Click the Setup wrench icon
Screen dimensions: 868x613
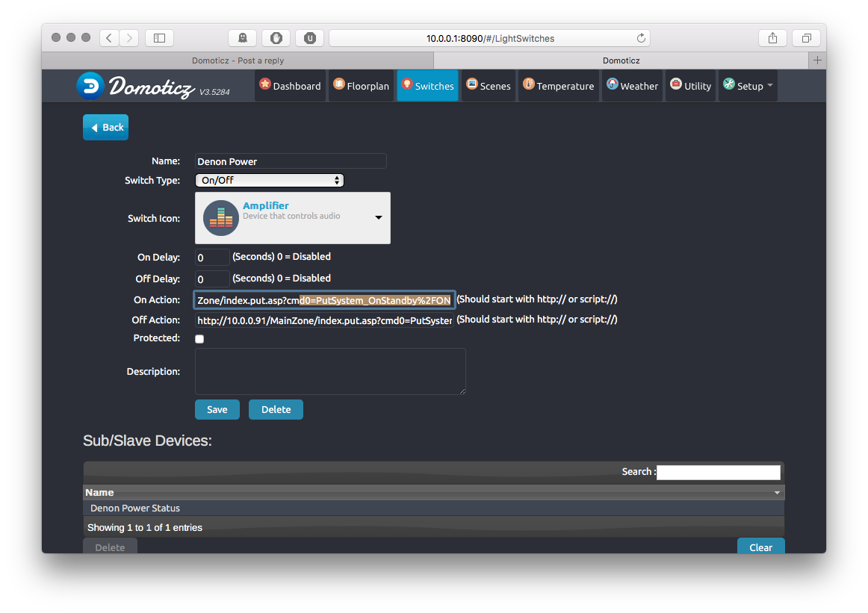pyautogui.click(x=729, y=84)
